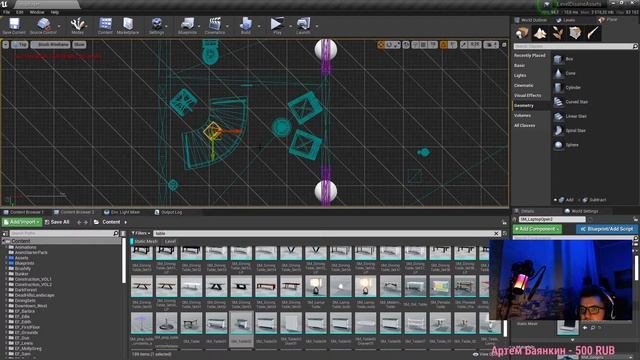
Task: Toggle viewport angle snapping icon
Action: [x=443, y=44]
